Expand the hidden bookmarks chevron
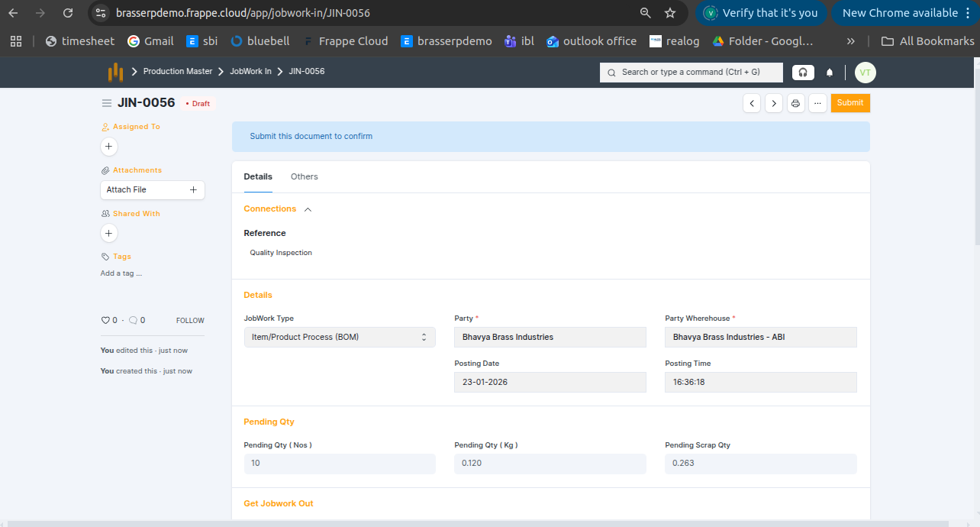 pos(851,41)
